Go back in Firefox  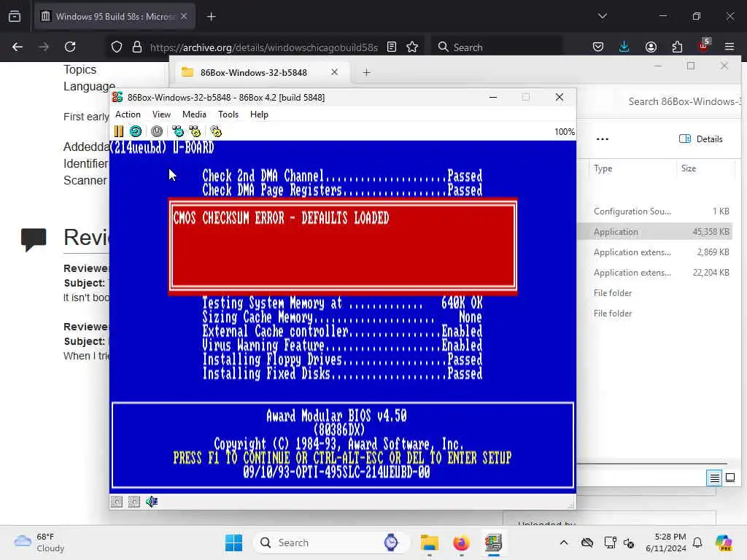pyautogui.click(x=18, y=47)
